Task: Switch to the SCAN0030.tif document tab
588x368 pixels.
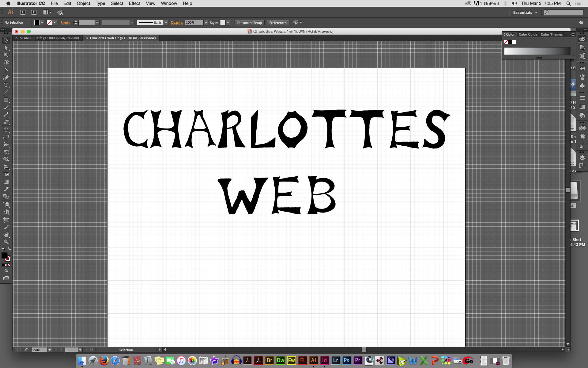Action: point(49,38)
